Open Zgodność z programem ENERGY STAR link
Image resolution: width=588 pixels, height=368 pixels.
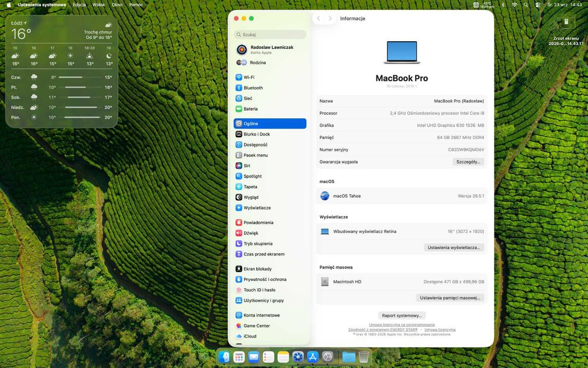tap(383, 330)
